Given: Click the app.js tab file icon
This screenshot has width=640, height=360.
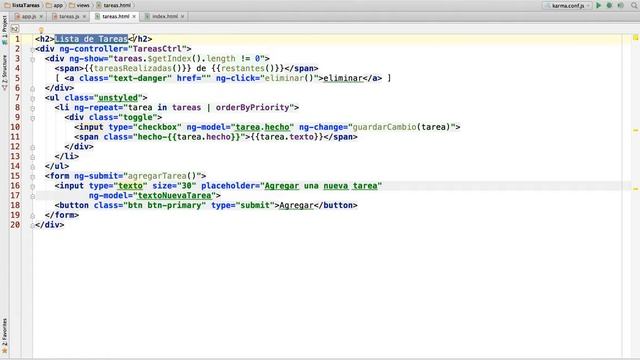Looking at the screenshot, I should coord(18,16).
